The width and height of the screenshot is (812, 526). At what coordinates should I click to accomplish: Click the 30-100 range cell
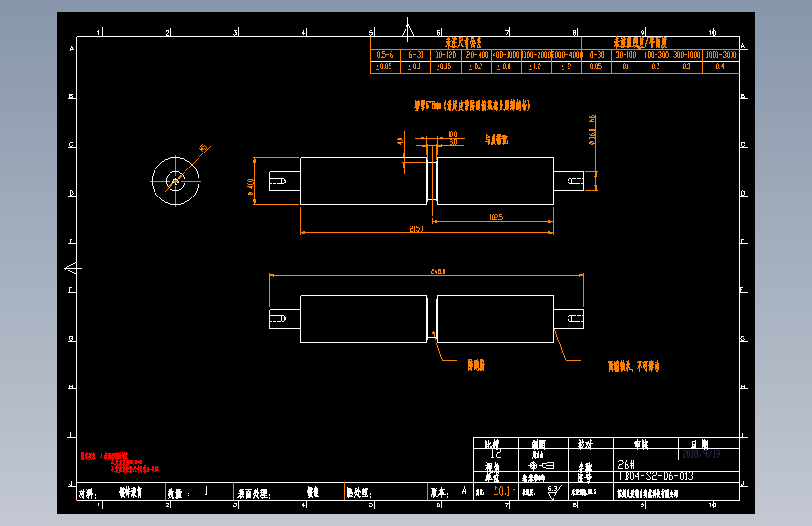tap(627, 55)
